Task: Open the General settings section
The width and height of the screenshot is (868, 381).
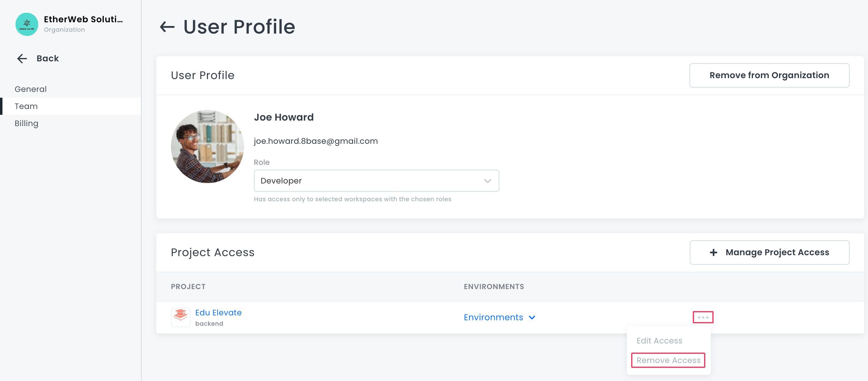Action: (x=31, y=89)
